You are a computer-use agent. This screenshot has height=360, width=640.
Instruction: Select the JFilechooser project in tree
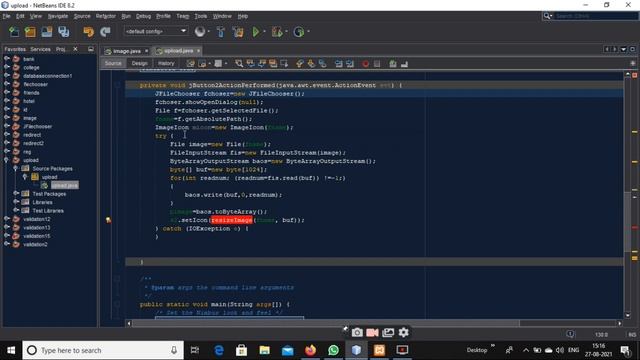point(37,127)
